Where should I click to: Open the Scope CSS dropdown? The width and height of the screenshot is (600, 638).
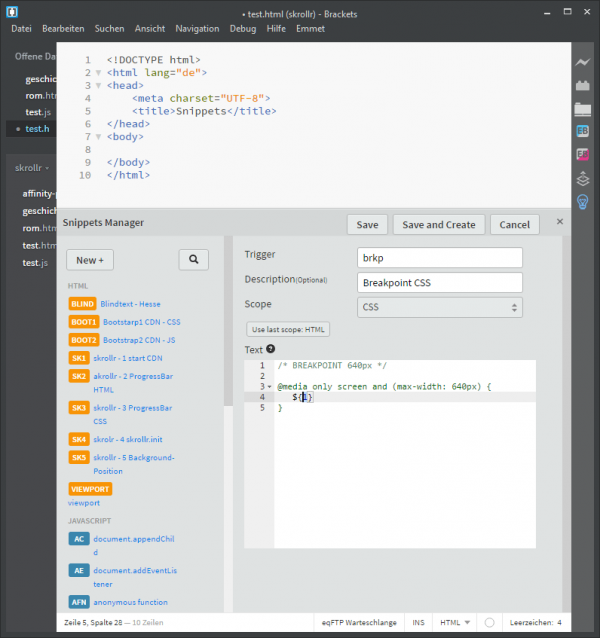440,307
